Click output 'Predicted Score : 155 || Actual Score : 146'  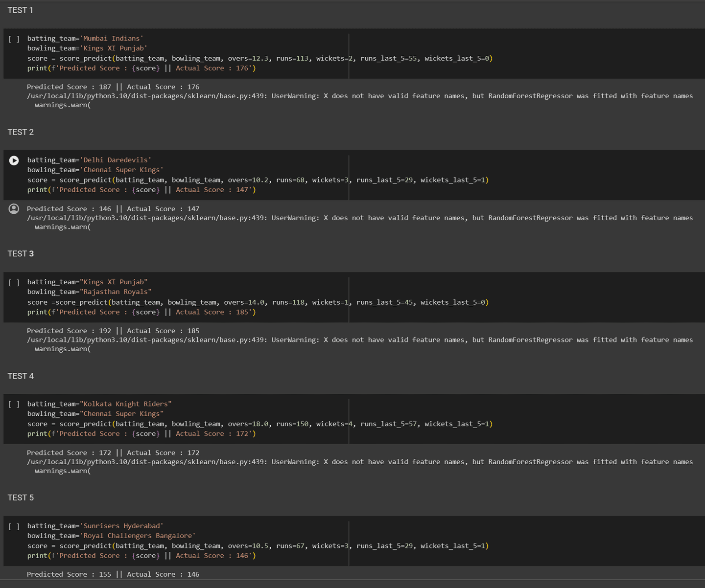coord(113,575)
